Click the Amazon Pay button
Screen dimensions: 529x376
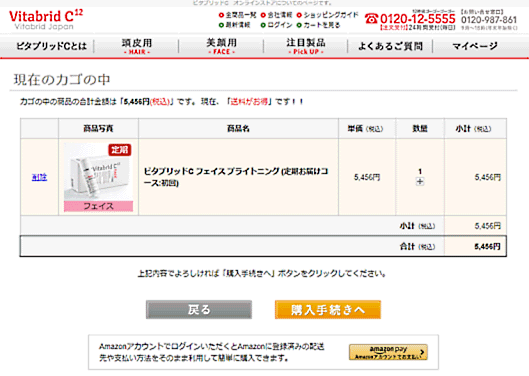pos(388,352)
